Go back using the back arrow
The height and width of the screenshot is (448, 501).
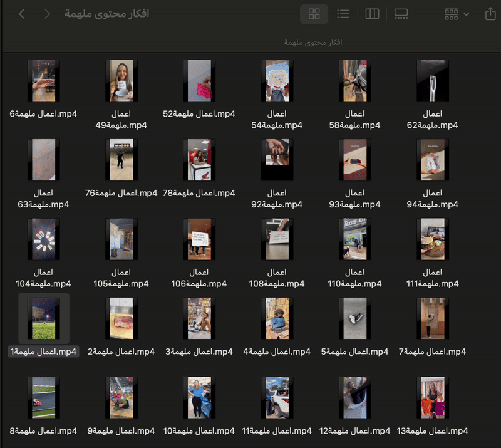22,14
